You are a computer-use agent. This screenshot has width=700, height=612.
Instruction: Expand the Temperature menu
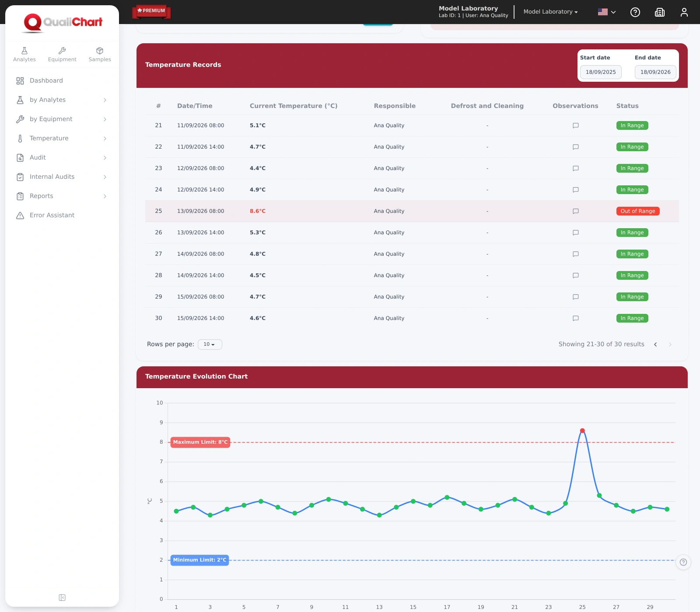pyautogui.click(x=62, y=138)
